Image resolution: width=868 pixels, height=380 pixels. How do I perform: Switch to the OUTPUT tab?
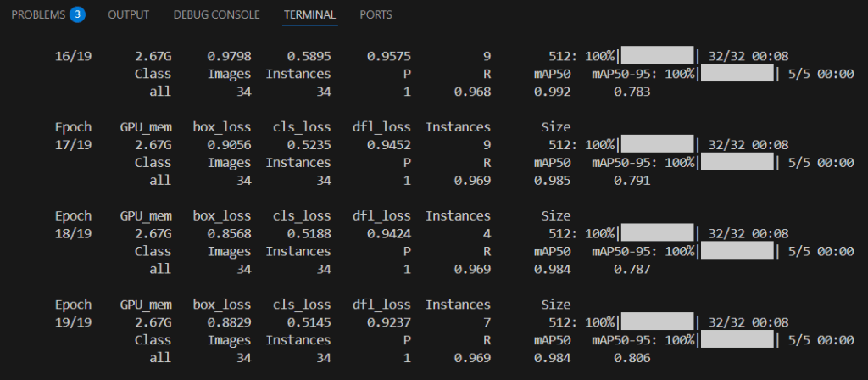[130, 14]
